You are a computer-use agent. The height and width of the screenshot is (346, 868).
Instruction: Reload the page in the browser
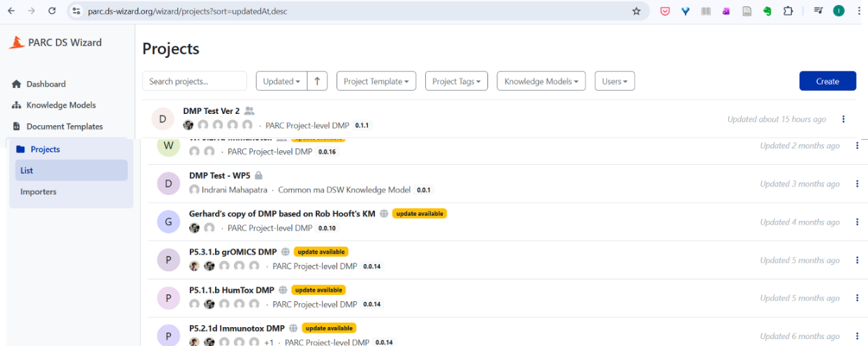coord(52,11)
